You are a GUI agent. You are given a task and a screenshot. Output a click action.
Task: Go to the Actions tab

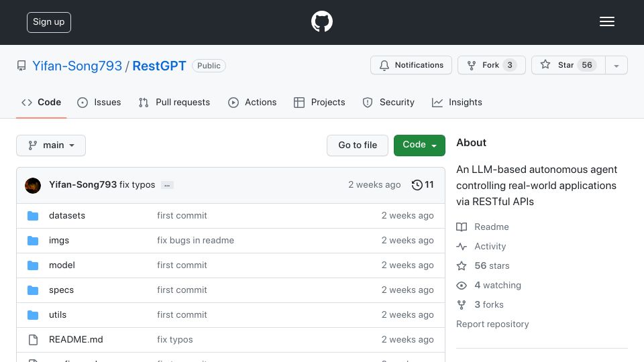(252, 102)
